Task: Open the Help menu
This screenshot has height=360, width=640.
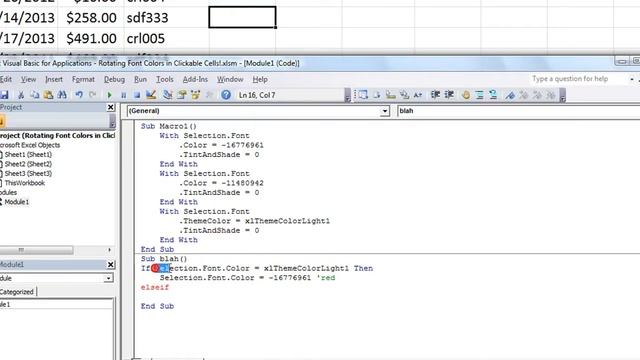Action: [260, 79]
